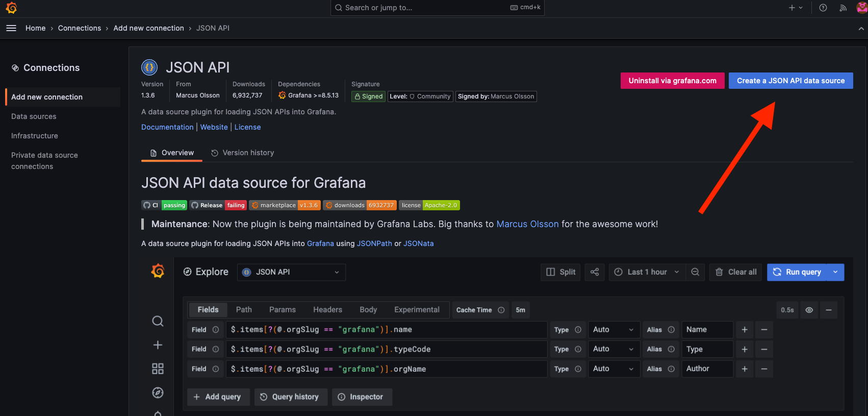Open the news feed RSS icon
This screenshot has height=416, width=868.
click(843, 8)
